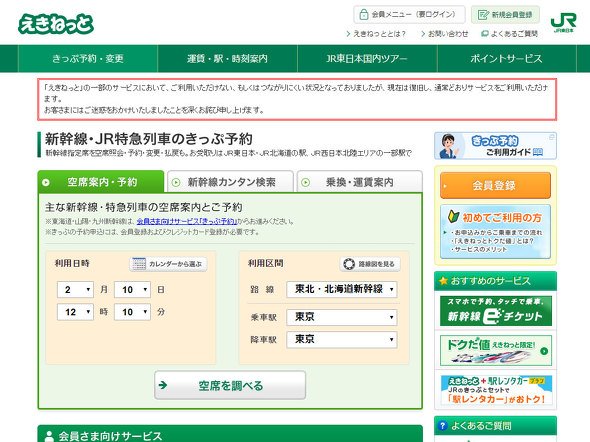The height and width of the screenshot is (442, 590).
Task: Click the えきねっと logo
Action: point(56,24)
